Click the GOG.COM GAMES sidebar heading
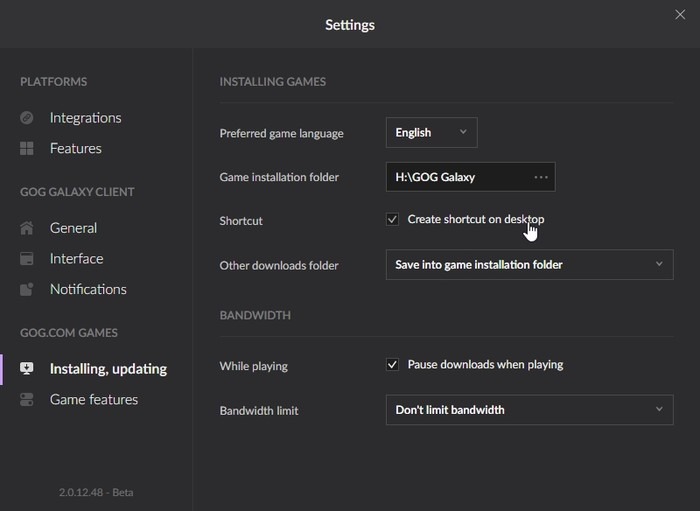The width and height of the screenshot is (700, 511). [x=69, y=333]
